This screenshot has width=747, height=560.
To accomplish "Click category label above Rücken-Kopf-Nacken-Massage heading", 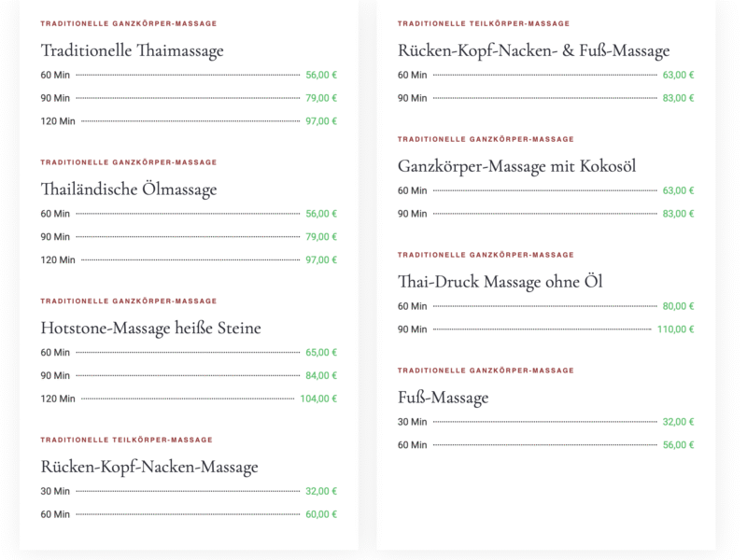I will (x=126, y=440).
